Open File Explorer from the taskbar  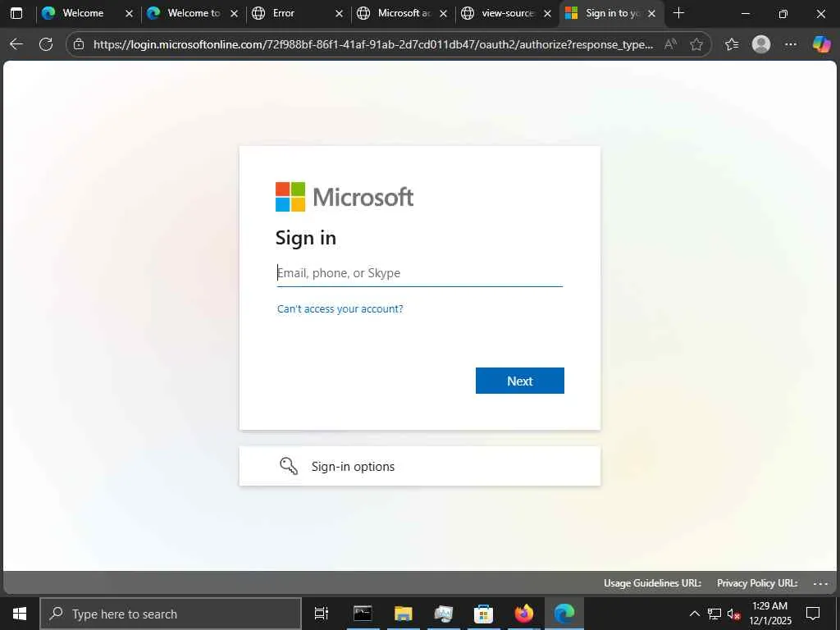click(404, 614)
